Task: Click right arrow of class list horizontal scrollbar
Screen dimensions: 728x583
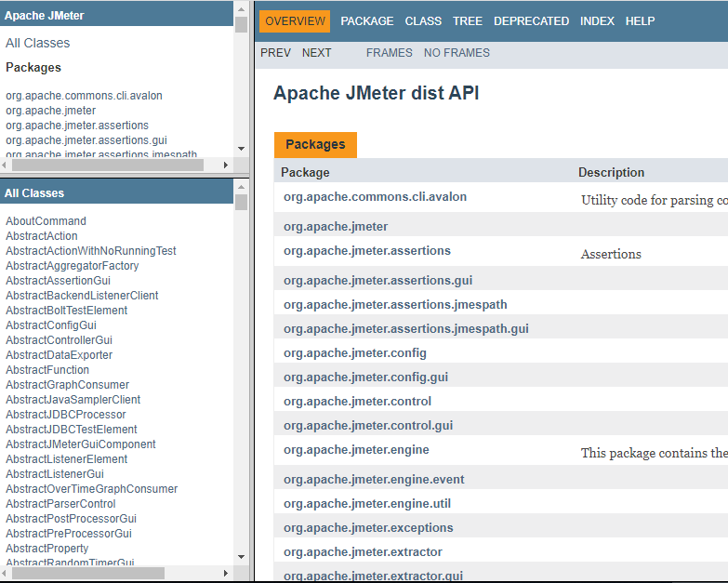Action: click(x=228, y=574)
